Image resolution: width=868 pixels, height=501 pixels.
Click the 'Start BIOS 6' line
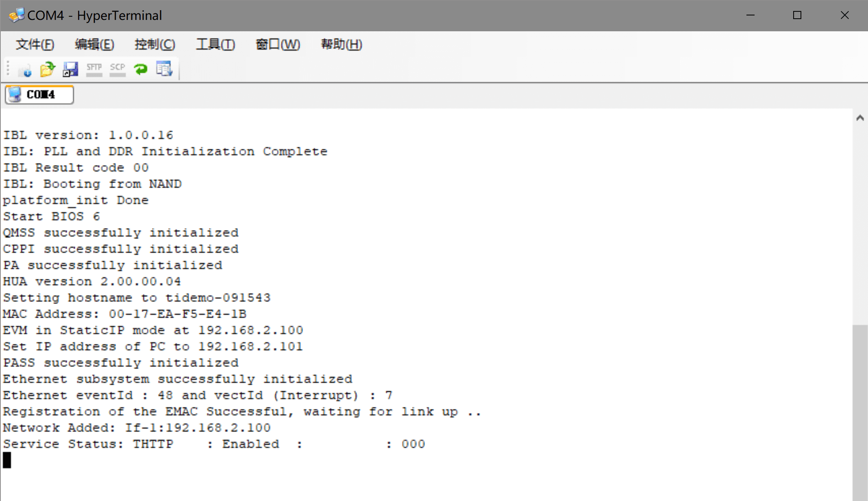coord(52,217)
